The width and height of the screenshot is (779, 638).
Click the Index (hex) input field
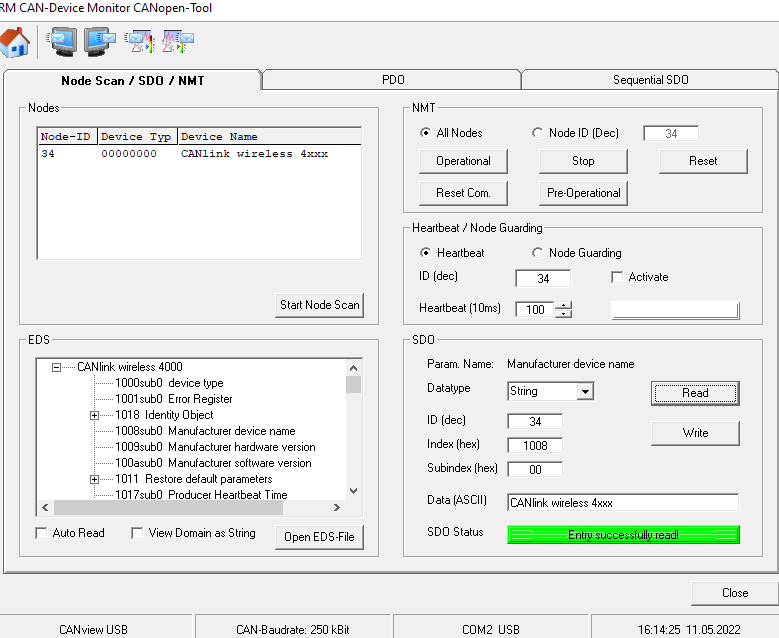pyautogui.click(x=534, y=445)
